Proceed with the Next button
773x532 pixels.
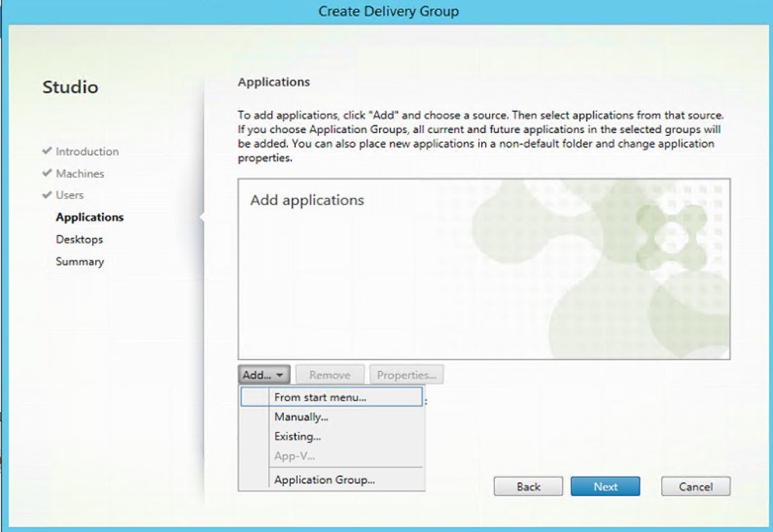click(x=605, y=486)
